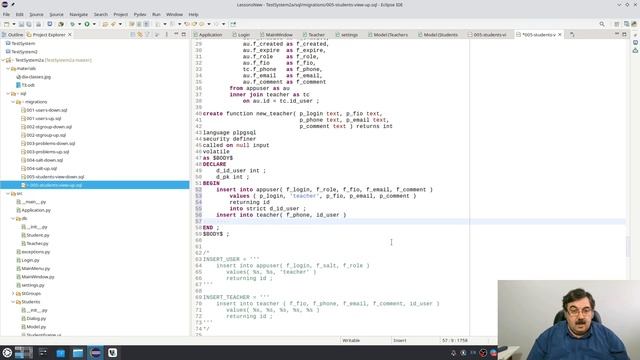
Task: Collapse the sql folder
Action: point(8,93)
